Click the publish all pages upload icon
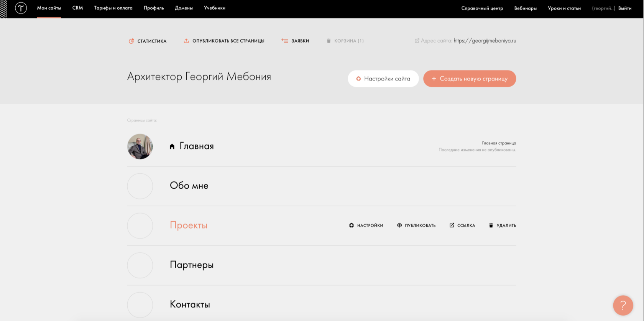Screen dimensions: 644x321 point(186,41)
